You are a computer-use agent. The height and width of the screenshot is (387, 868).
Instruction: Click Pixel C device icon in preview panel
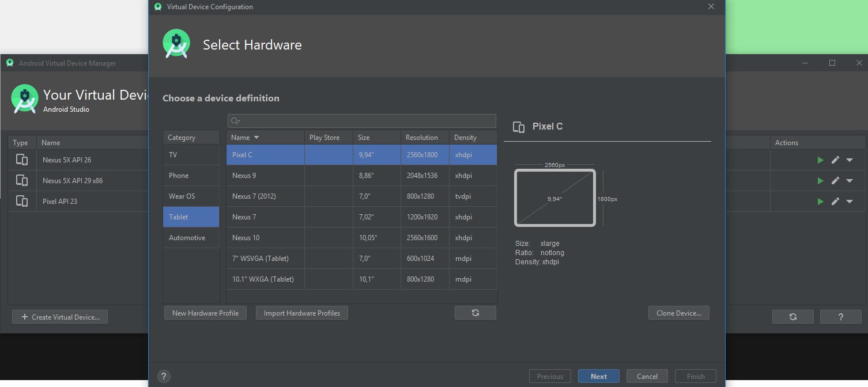519,127
